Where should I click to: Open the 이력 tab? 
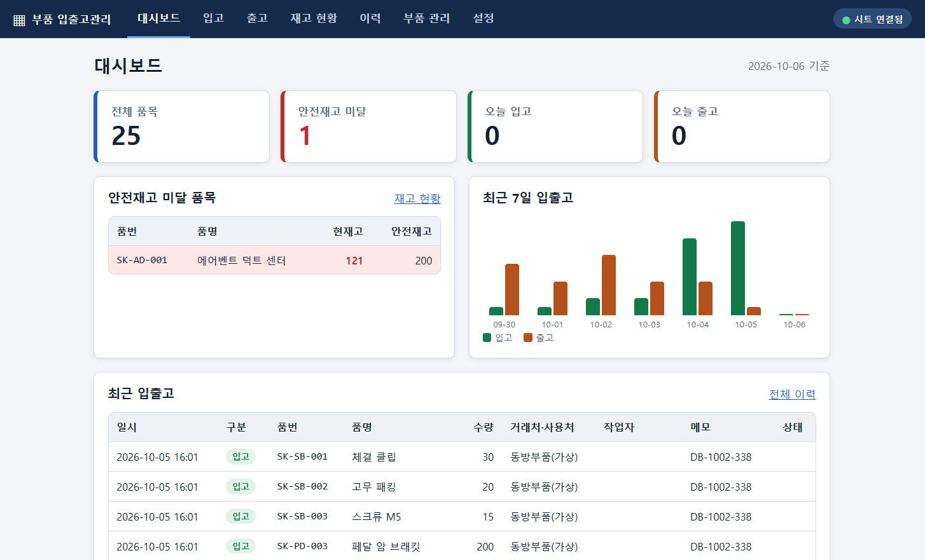[x=370, y=18]
